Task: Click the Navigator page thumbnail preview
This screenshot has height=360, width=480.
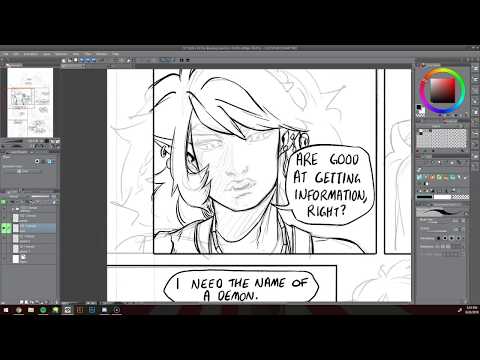Action: [30, 102]
